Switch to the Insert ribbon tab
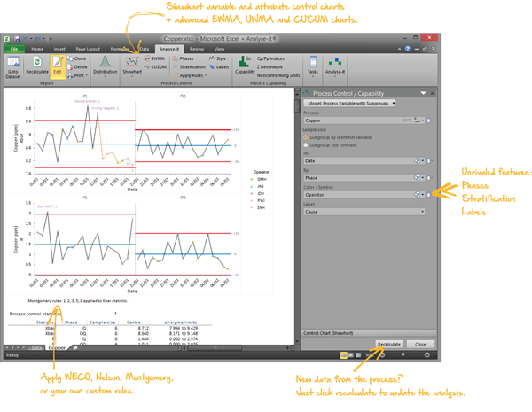Image resolution: width=532 pixels, height=412 pixels. pos(59,49)
